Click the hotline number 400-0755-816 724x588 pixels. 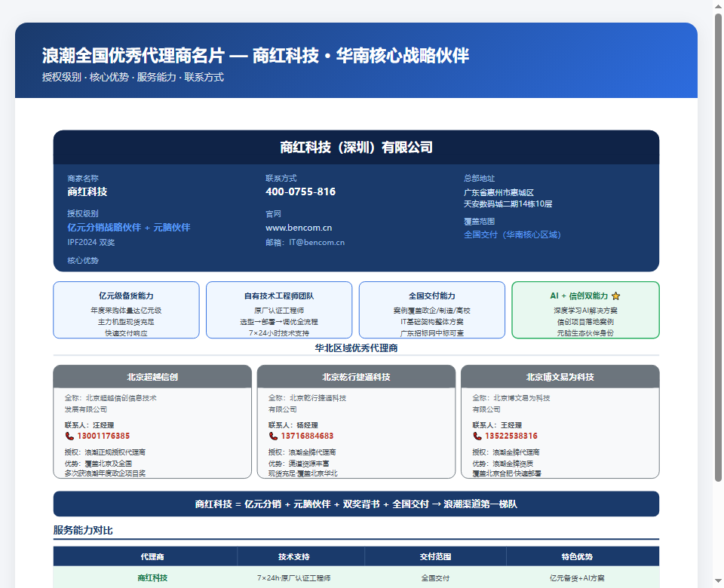coord(301,191)
